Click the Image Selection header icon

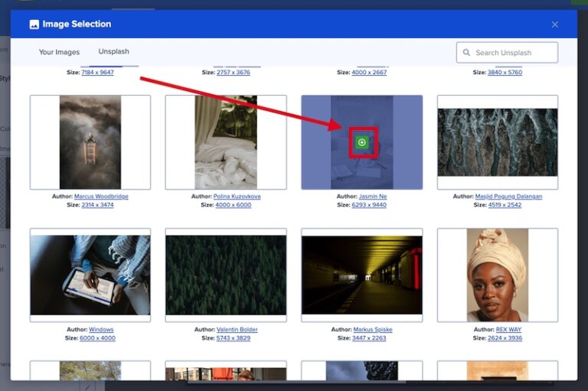click(x=34, y=24)
